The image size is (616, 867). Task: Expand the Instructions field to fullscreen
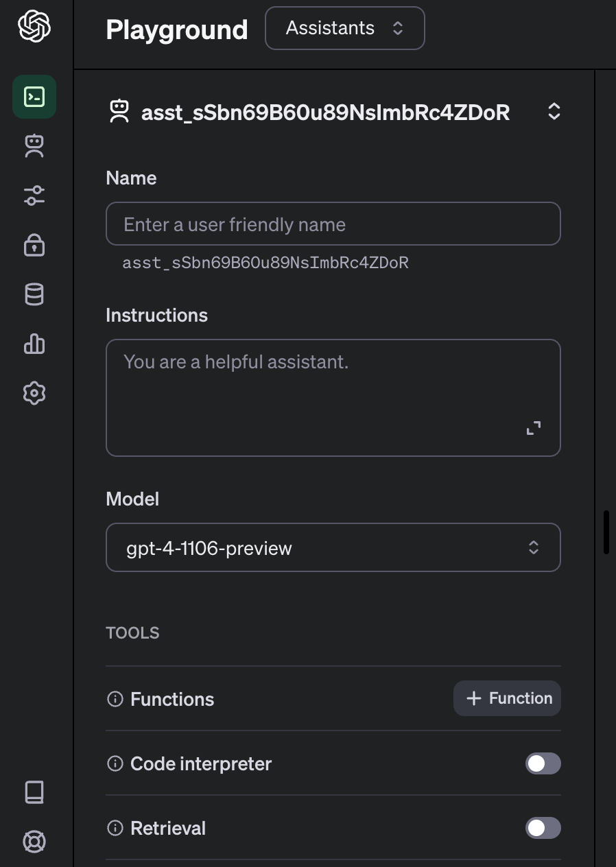534,427
